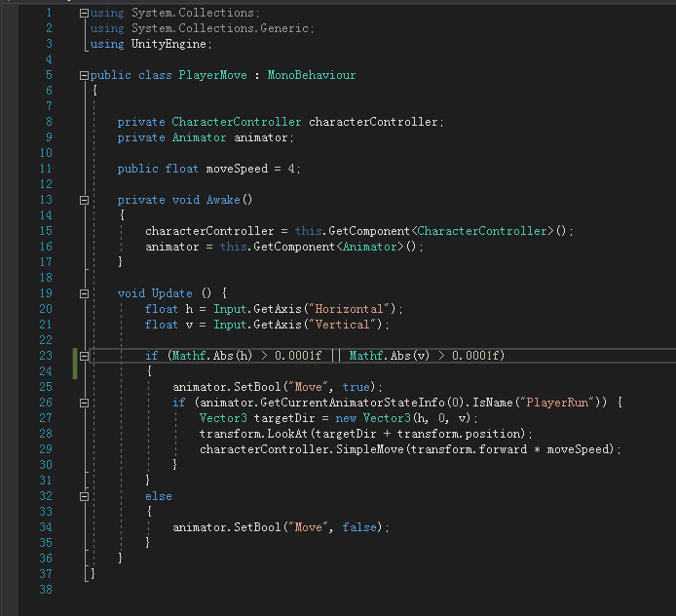Click the 'Update' method name

[x=171, y=293]
